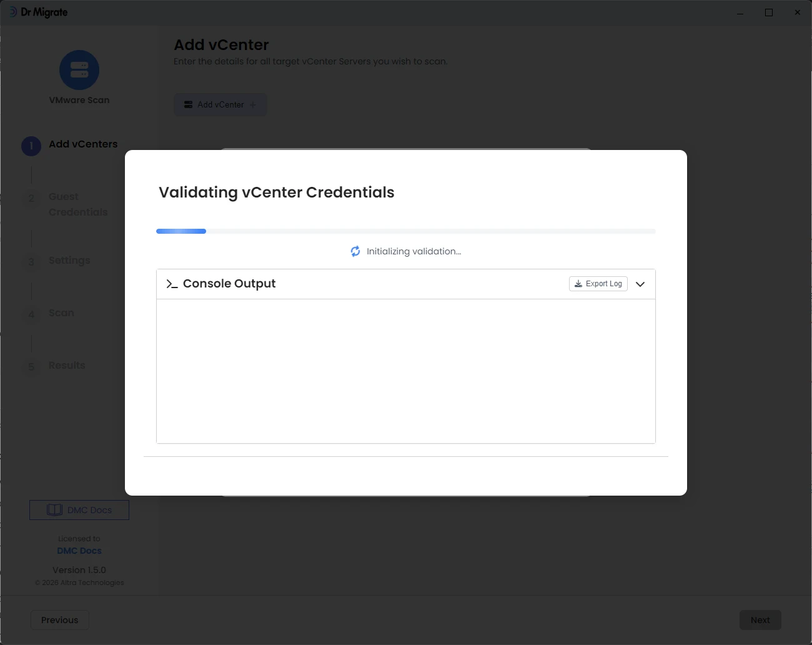Screen dimensions: 812x645
Task: Click the VMware Scan server icon
Action: (79, 70)
